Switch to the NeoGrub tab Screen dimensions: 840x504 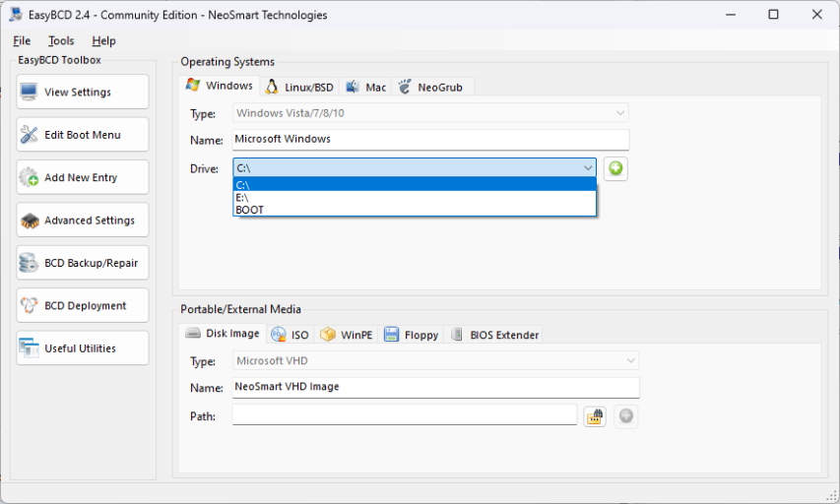[x=431, y=88]
